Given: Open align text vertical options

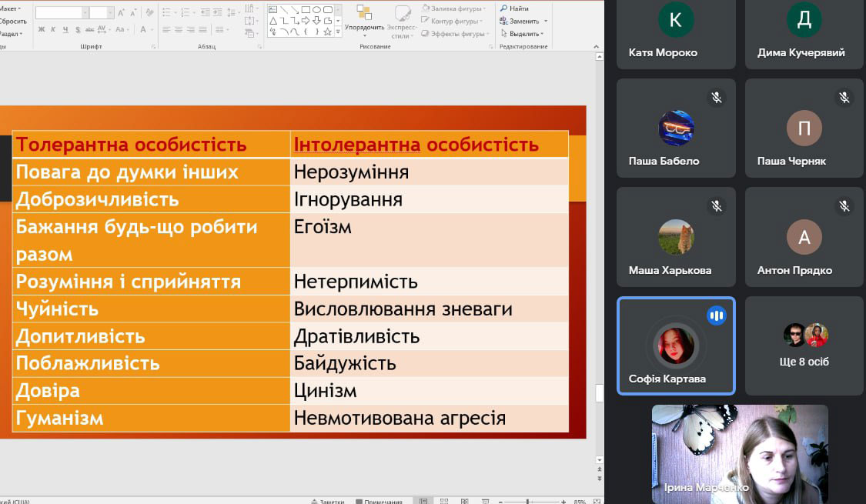Looking at the screenshot, I should 250,21.
